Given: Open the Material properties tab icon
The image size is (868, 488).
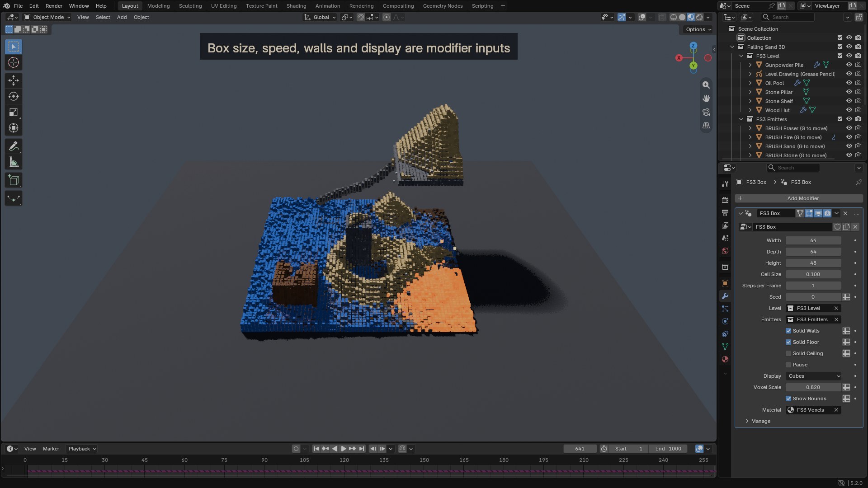Looking at the screenshot, I should click(725, 359).
